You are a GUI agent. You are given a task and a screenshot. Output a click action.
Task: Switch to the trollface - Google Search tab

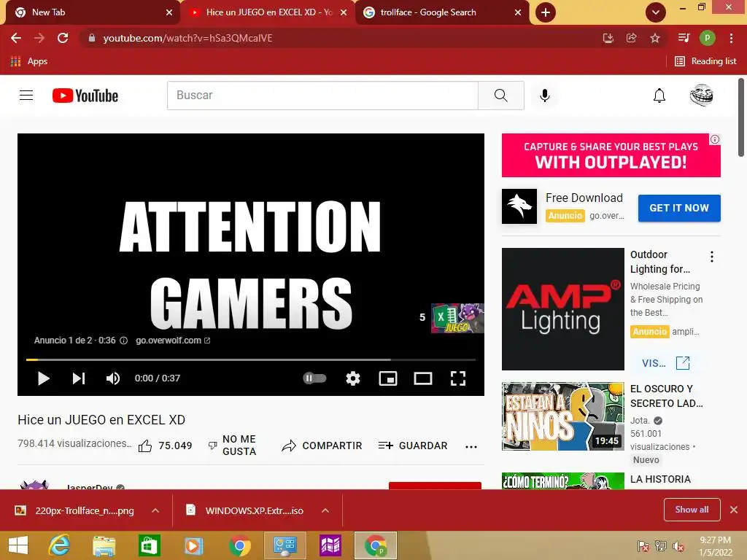click(442, 12)
